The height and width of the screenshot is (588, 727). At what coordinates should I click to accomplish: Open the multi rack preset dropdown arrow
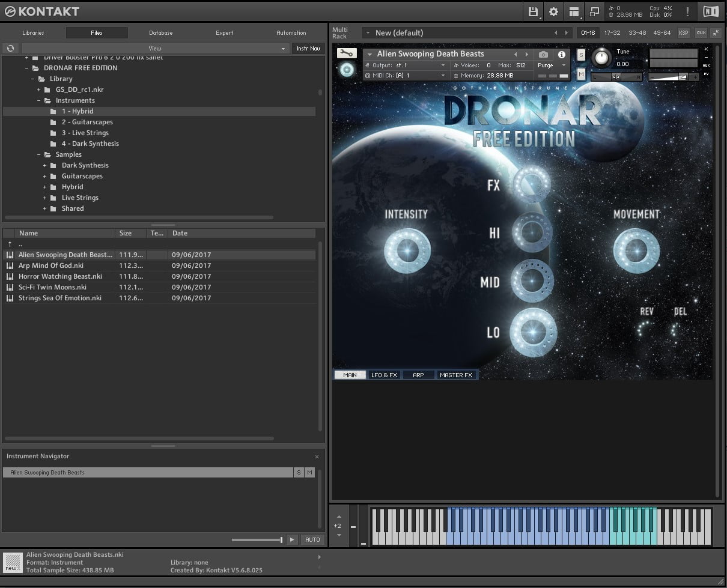tap(367, 33)
